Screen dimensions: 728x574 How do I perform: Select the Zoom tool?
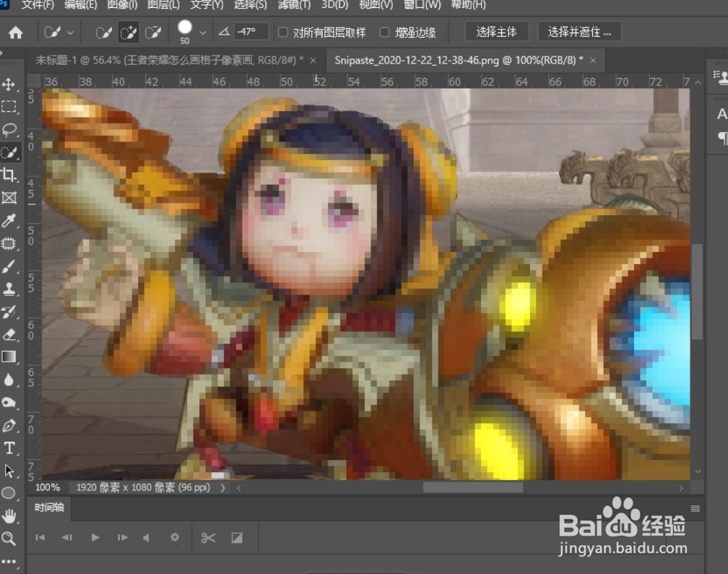[x=9, y=539]
